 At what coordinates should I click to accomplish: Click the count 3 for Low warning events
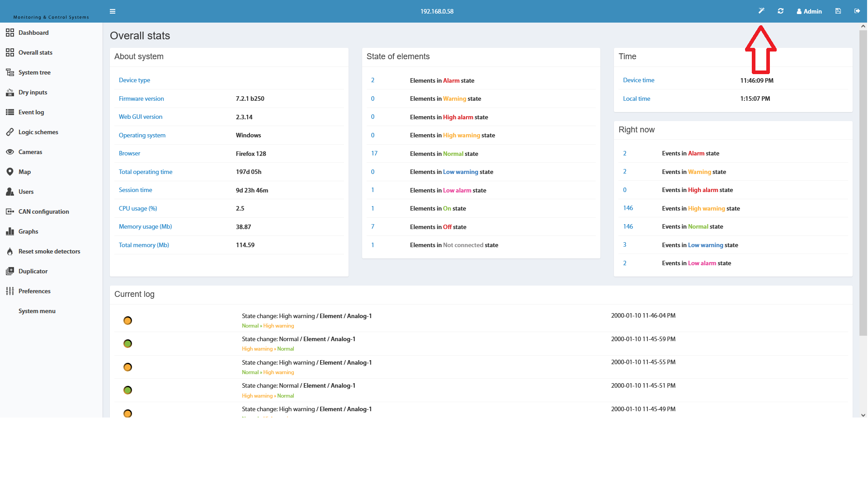625,244
